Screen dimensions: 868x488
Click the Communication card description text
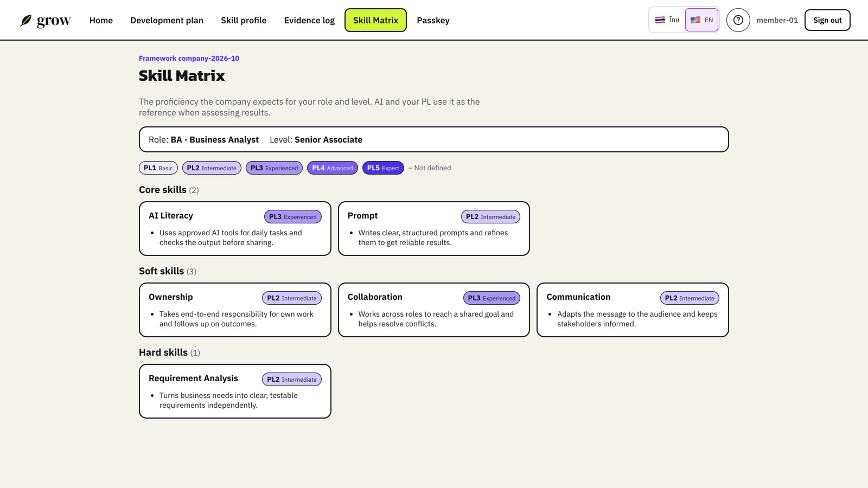tap(637, 319)
